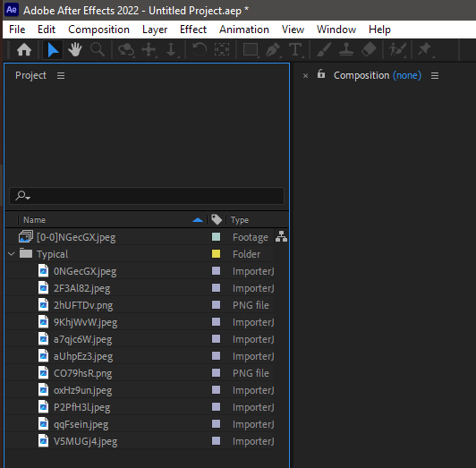Viewport: 476px width, 468px height.
Task: Click the image sequence icon of [0-0]NGecGX.jpeg
Action: (26, 236)
